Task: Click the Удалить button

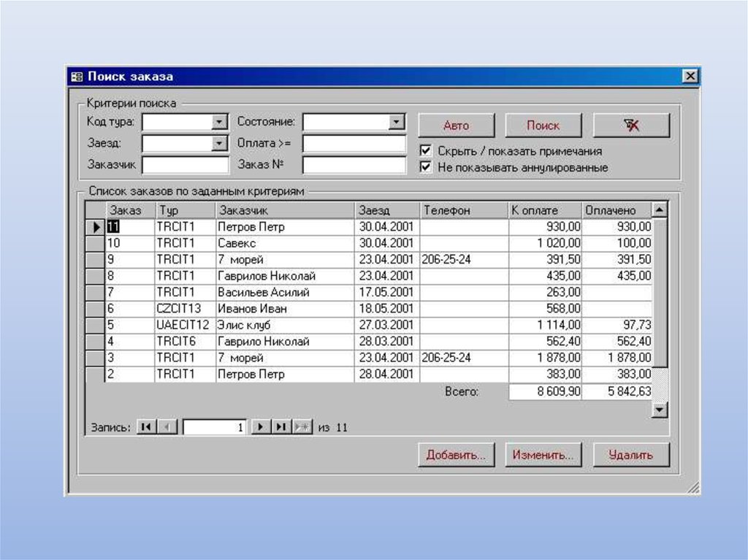Action: 631,455
